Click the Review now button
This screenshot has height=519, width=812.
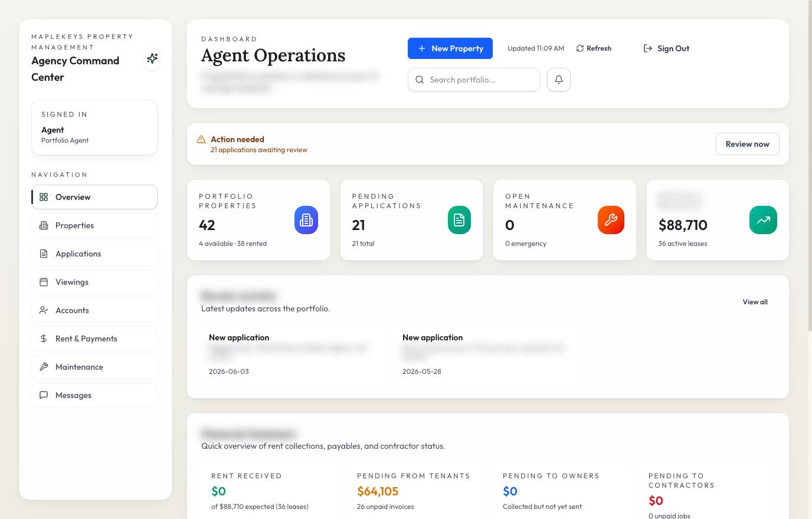coord(747,144)
